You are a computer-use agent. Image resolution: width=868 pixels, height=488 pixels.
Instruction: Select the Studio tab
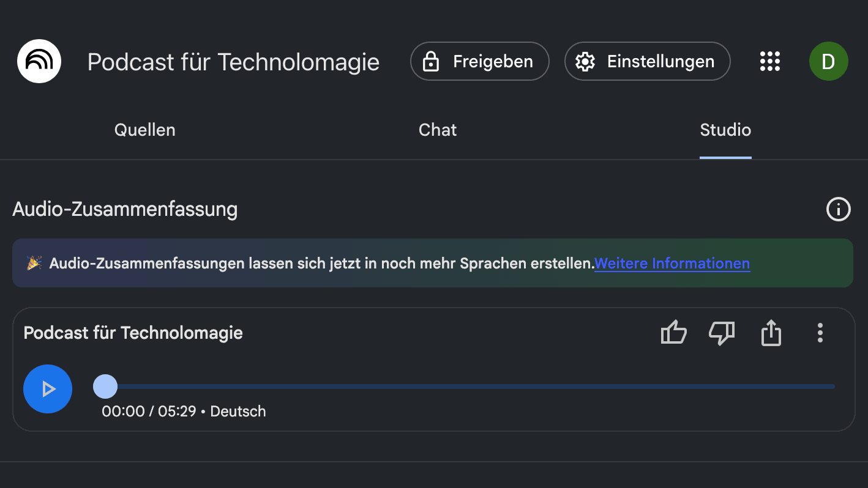(725, 130)
